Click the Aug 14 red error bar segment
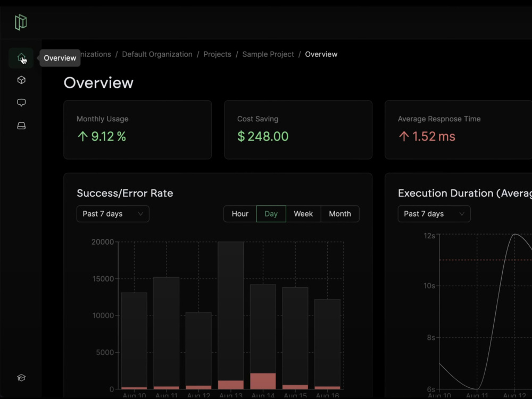 (263, 381)
